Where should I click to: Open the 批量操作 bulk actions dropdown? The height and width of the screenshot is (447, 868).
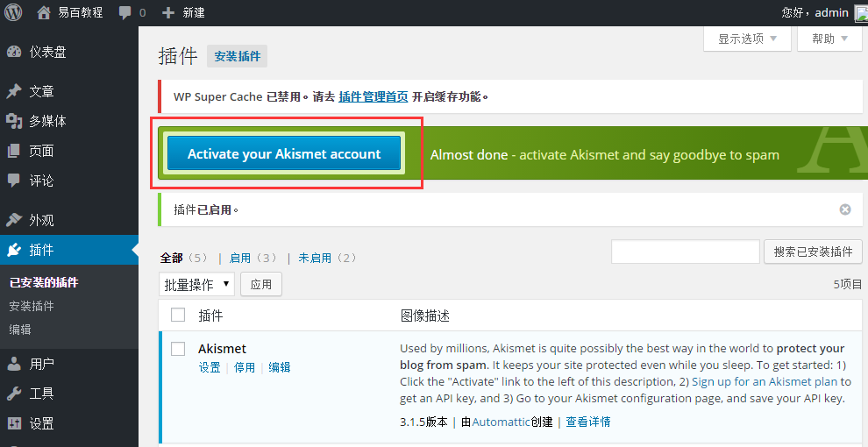tap(196, 284)
